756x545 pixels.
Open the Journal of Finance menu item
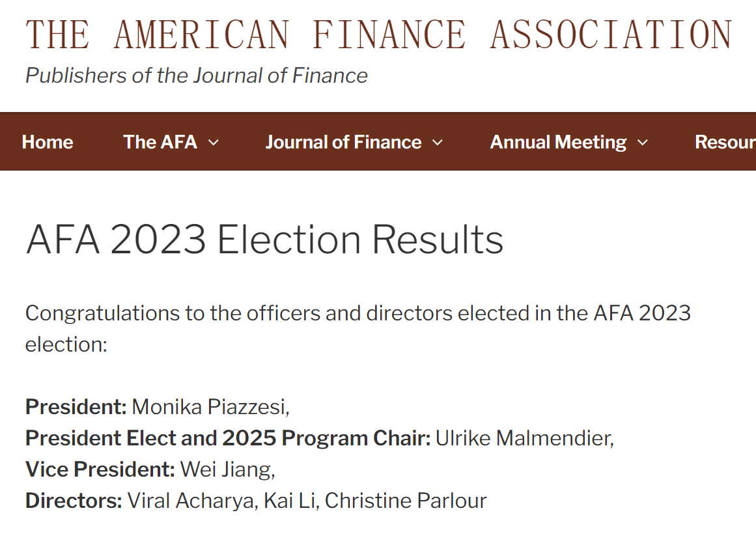pos(343,142)
